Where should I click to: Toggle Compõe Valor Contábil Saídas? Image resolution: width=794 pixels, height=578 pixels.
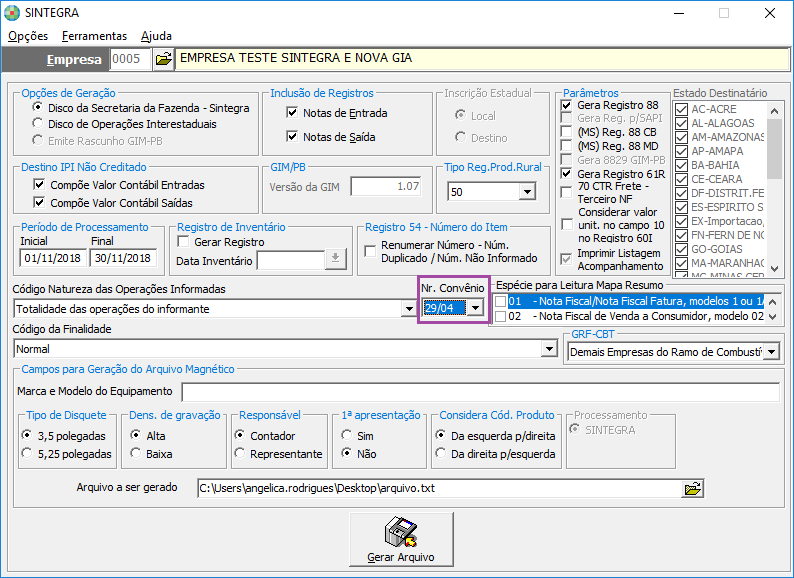click(x=39, y=203)
